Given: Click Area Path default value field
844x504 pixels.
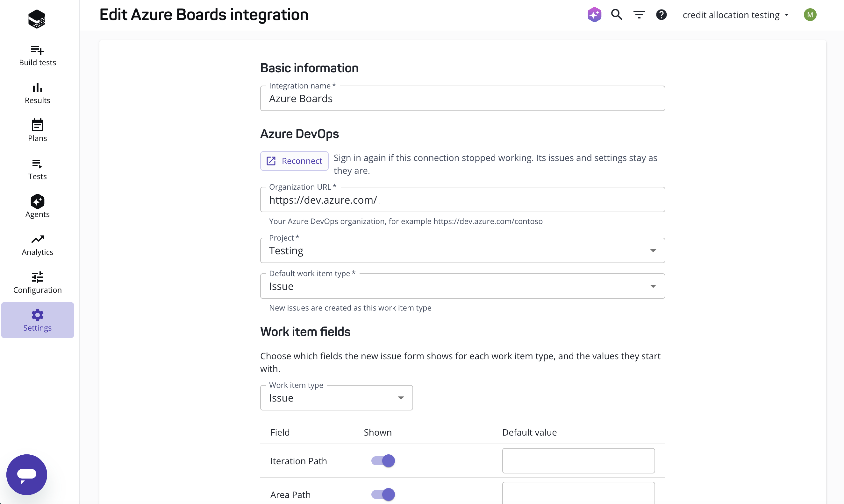Looking at the screenshot, I should click(578, 493).
